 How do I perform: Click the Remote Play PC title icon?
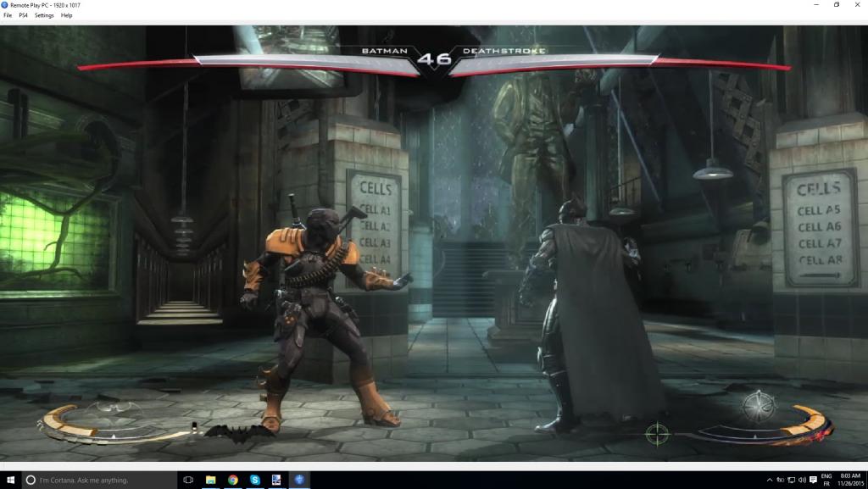click(x=5, y=4)
